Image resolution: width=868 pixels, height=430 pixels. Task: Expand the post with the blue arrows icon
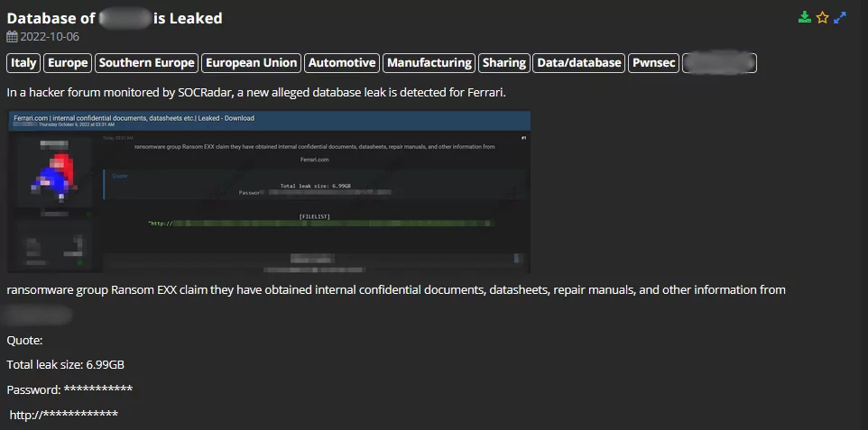tap(840, 18)
